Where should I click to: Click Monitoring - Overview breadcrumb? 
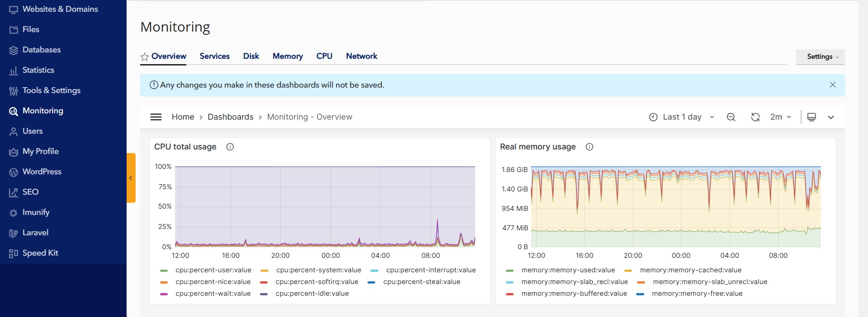310,117
